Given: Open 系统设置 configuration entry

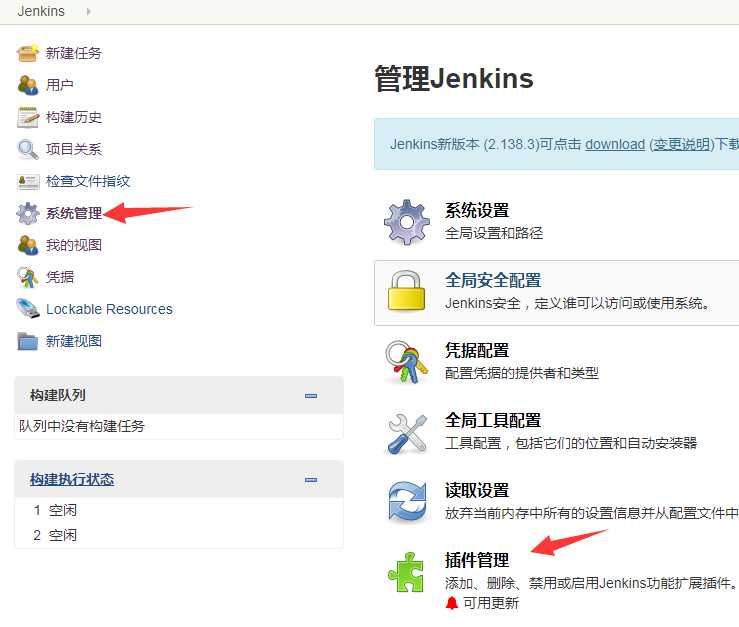Looking at the screenshot, I should [x=476, y=210].
